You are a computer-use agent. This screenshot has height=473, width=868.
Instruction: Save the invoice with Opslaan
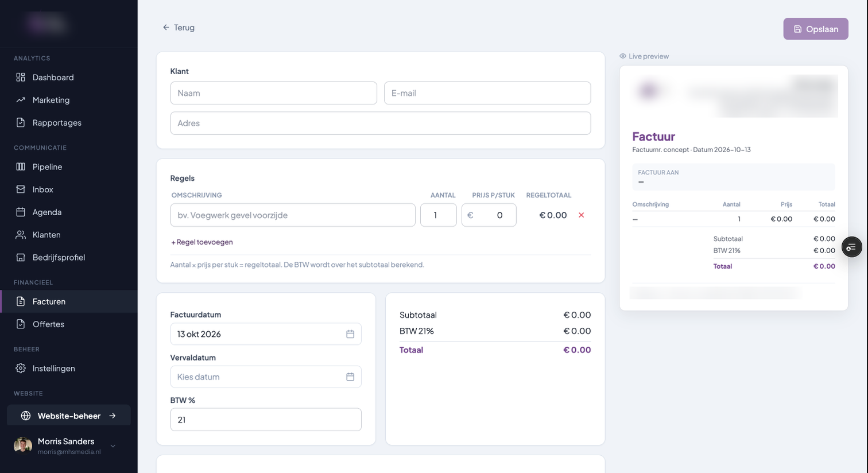(816, 29)
